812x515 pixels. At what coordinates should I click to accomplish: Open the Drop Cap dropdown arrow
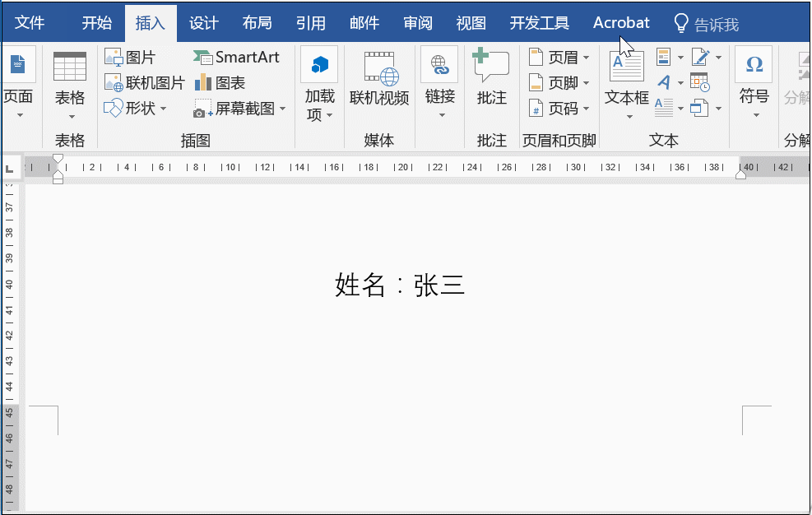pos(680,109)
